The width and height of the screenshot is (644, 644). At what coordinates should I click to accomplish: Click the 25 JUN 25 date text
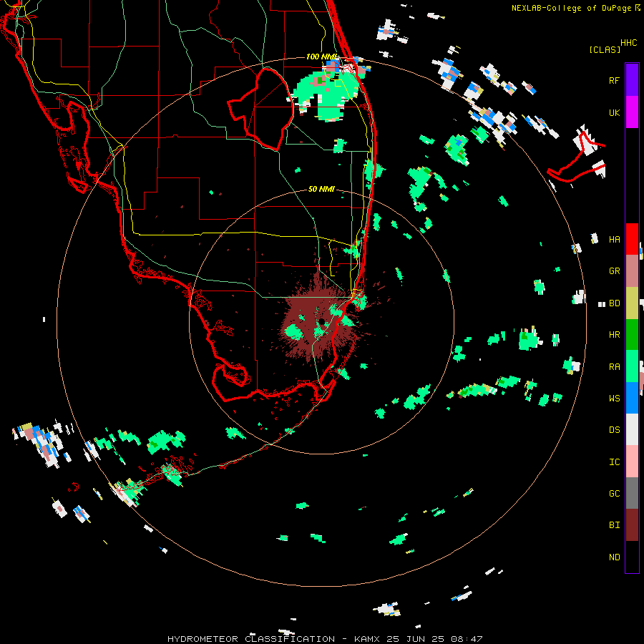click(x=415, y=639)
